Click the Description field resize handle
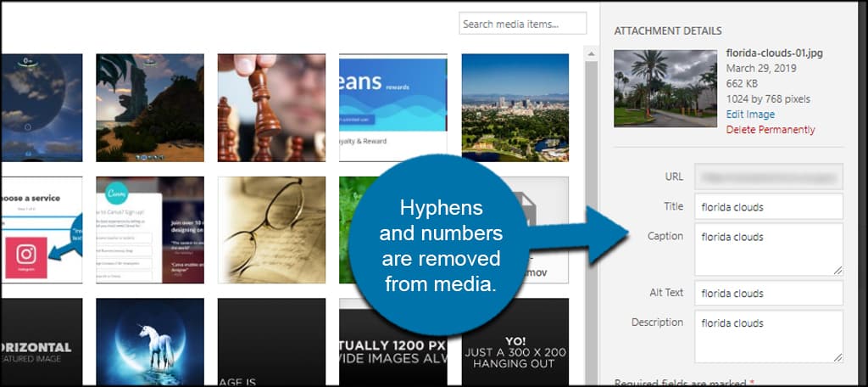Screen dimensions: 868x387 point(837,357)
